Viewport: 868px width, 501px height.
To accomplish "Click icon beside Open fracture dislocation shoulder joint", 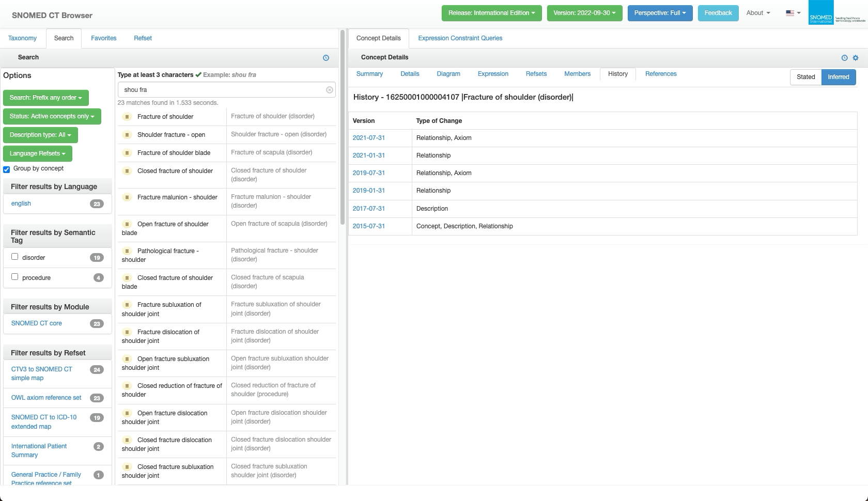I will (127, 413).
